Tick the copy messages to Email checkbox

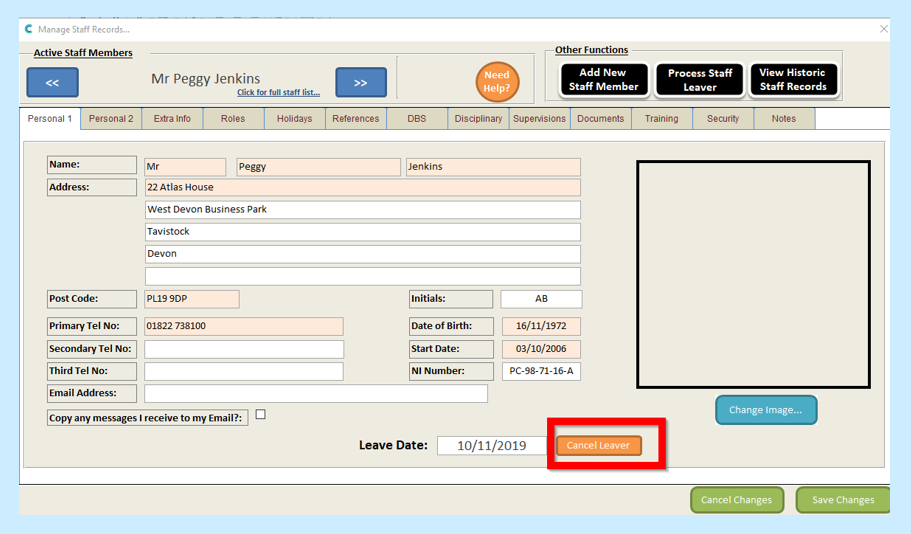(x=261, y=415)
